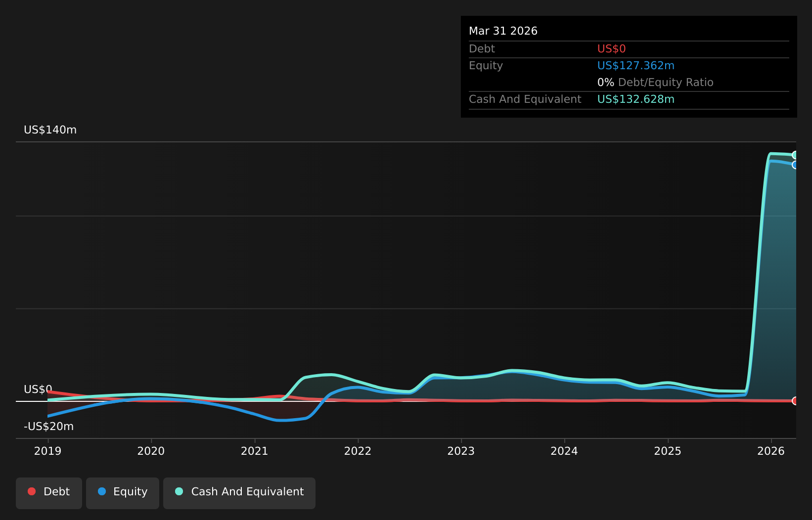Viewport: 812px width, 520px height.
Task: Click the blue Equity legend dot
Action: (x=102, y=491)
